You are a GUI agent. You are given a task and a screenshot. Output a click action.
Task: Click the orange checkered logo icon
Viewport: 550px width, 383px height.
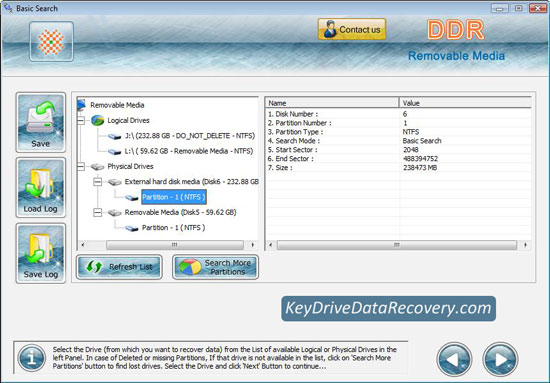tap(51, 42)
